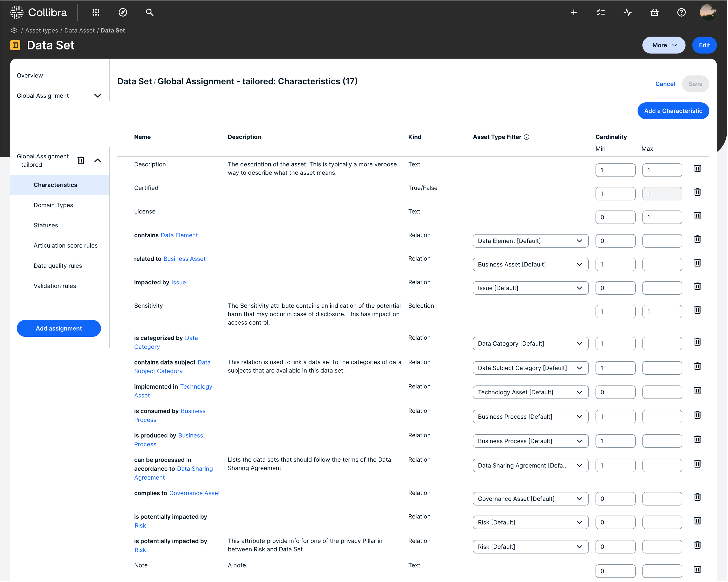Switch to the Domain Types section

(x=53, y=205)
